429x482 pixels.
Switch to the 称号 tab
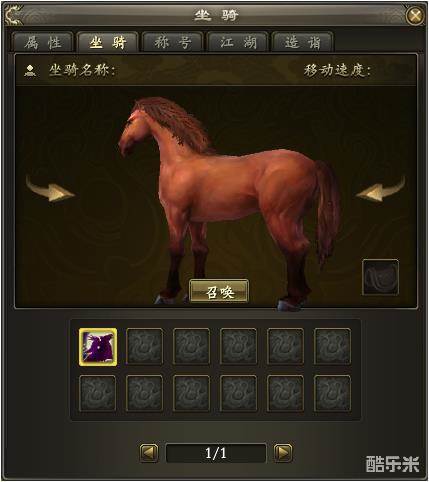click(173, 42)
